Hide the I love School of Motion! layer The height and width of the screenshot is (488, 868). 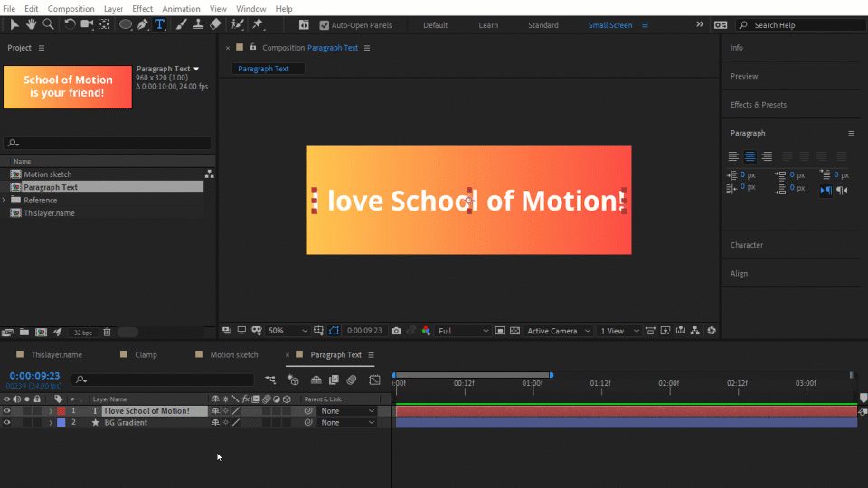pos(6,411)
